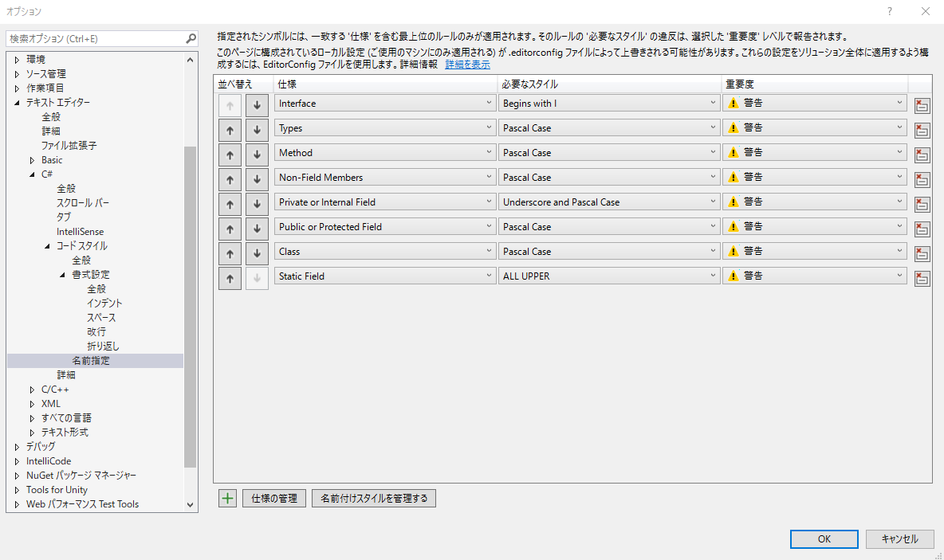Open the Method specification dropdown
Screen dimensions: 944x560
385,152
